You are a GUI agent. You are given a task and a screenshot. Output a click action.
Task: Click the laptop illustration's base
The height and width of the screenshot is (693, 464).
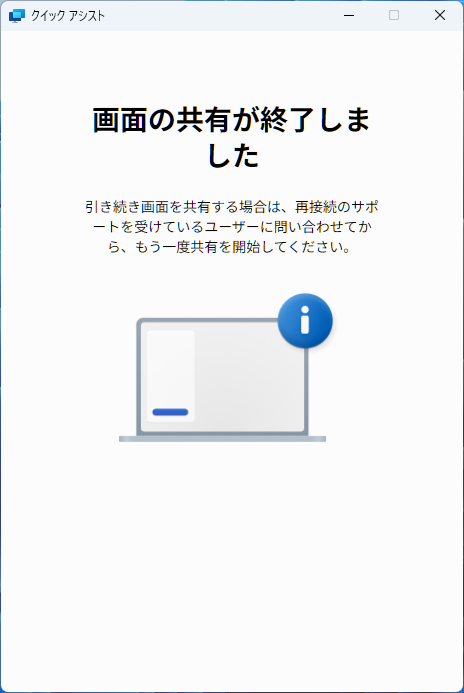pos(222,439)
